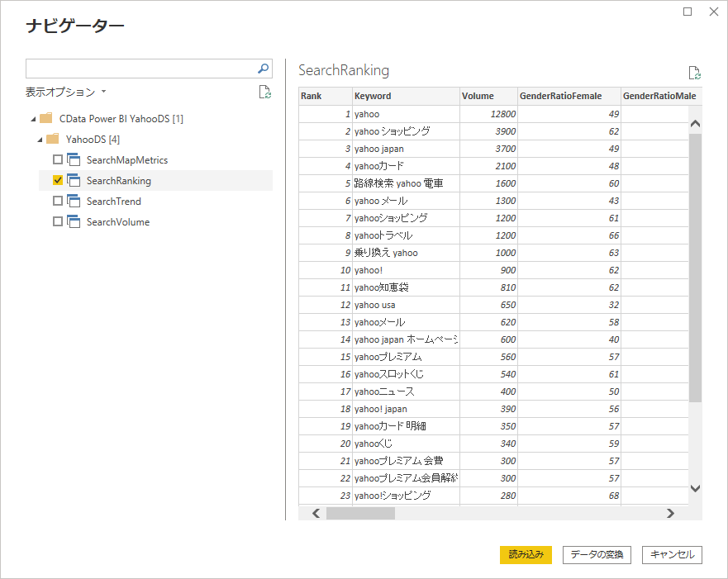Image resolution: width=728 pixels, height=579 pixels.
Task: Click the SearchVolume table icon
Action: point(74,222)
